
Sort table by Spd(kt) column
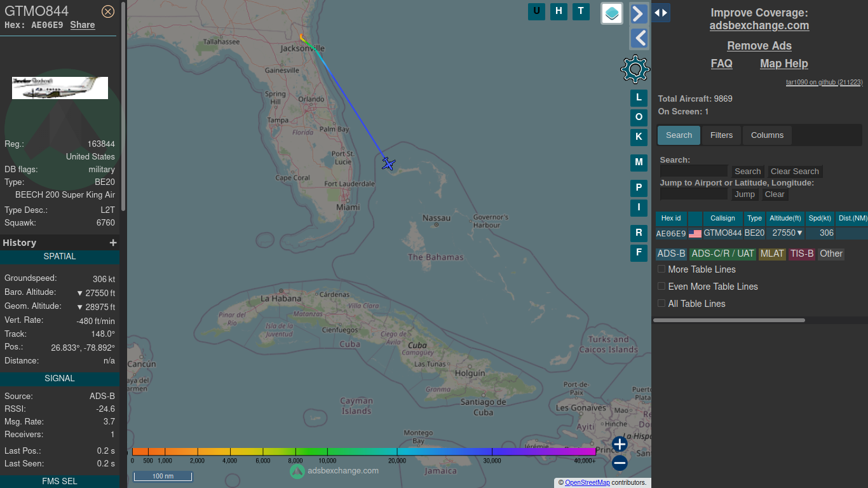tap(820, 219)
